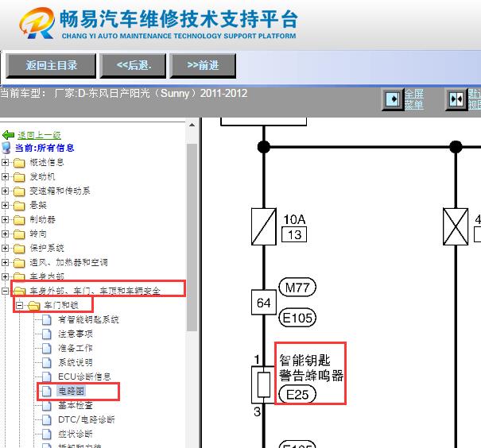Open the 准备工作 document
Screen dimensions: 481x448
[76, 348]
